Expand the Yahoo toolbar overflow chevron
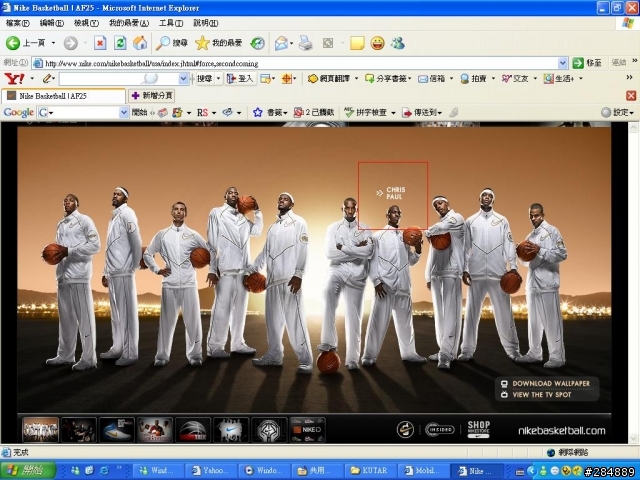 coord(629,77)
